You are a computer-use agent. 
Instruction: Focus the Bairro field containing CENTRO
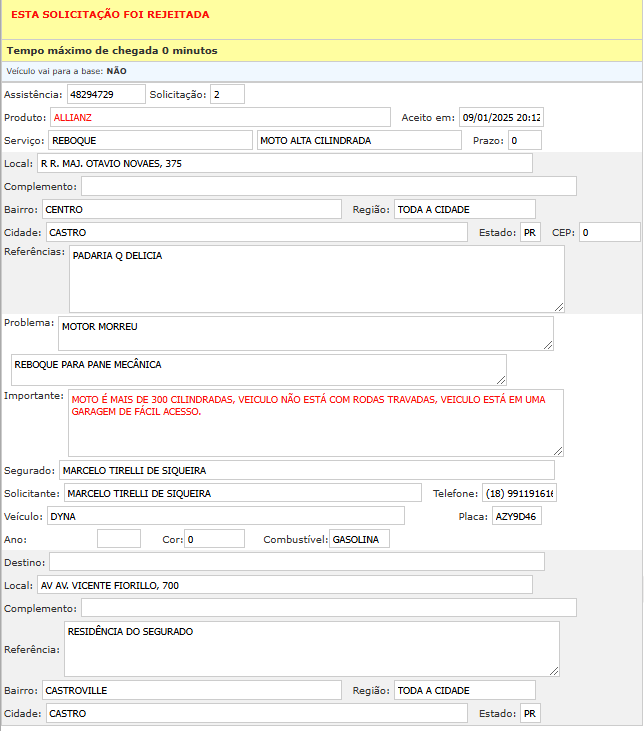191,209
